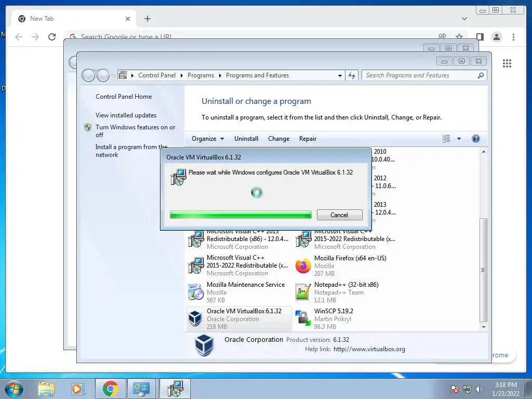Open View installed updates link
This screenshot has width=532, height=399.
point(126,115)
